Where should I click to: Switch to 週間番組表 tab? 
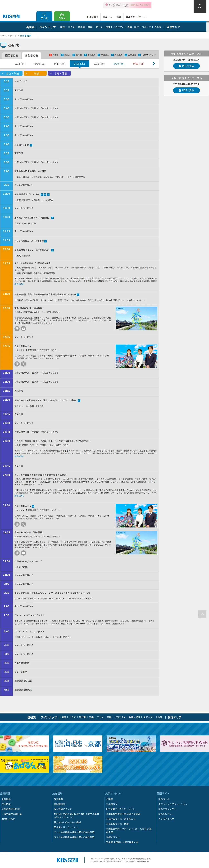tap(11, 56)
